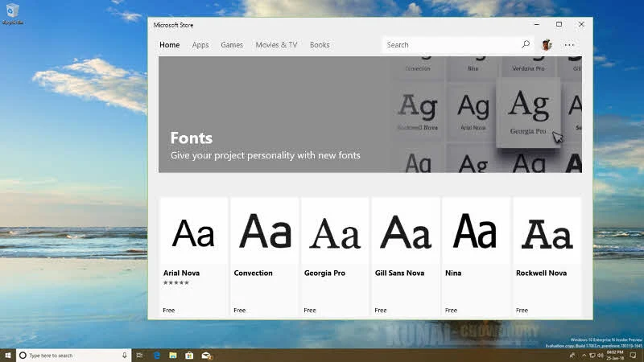Viewport: 644px width, 362px height.
Task: Open the Rockwell Nova font card
Action: coord(547,257)
